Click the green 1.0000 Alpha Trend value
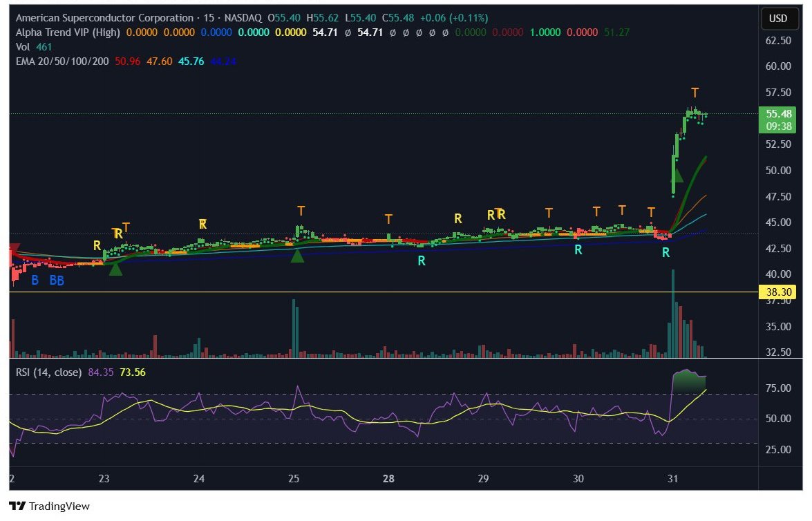This screenshot has width=812, height=521. [x=545, y=32]
